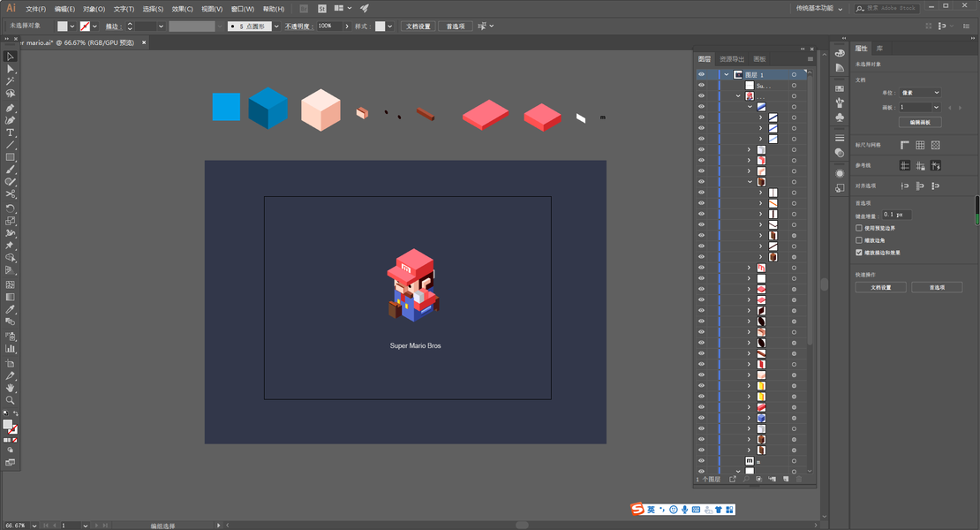Open the 窗口(W) menu
Image resolution: width=980 pixels, height=530 pixels.
243,9
